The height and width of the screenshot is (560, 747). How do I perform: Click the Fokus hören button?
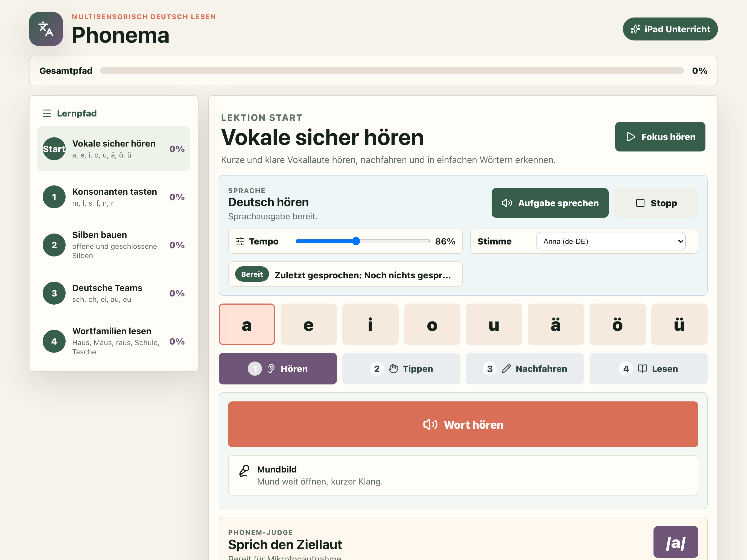pyautogui.click(x=660, y=137)
